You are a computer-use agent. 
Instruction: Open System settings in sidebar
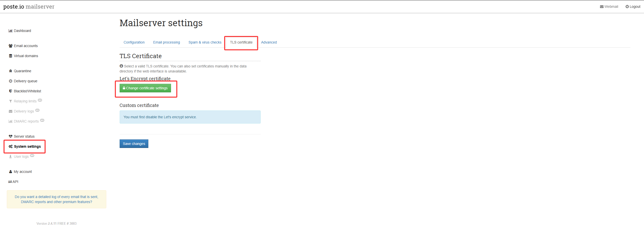tap(25, 146)
